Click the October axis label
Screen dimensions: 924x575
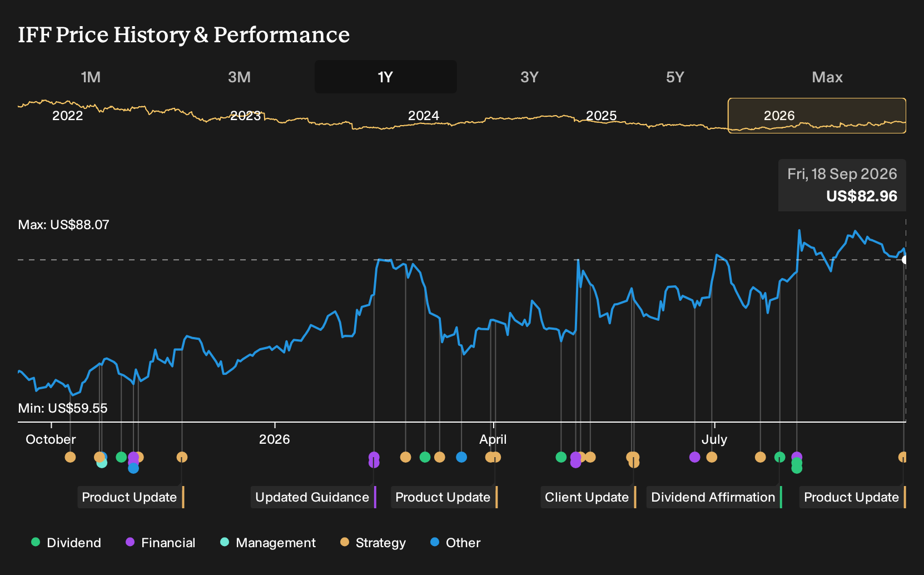[51, 439]
